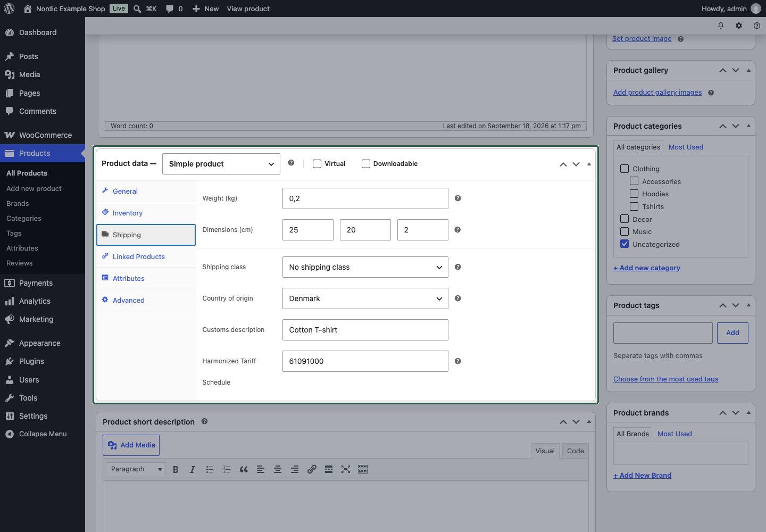The image size is (766, 532).
Task: Toggle the toolbar kitchen sink icon
Action: click(x=363, y=469)
